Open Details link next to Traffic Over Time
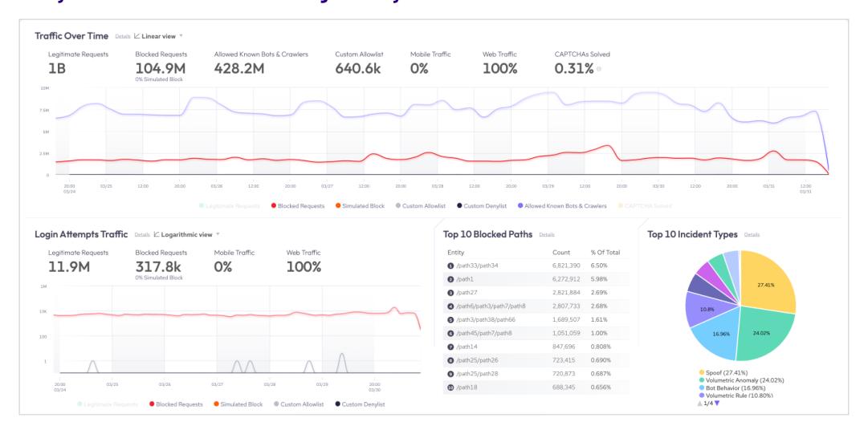 coord(123,36)
